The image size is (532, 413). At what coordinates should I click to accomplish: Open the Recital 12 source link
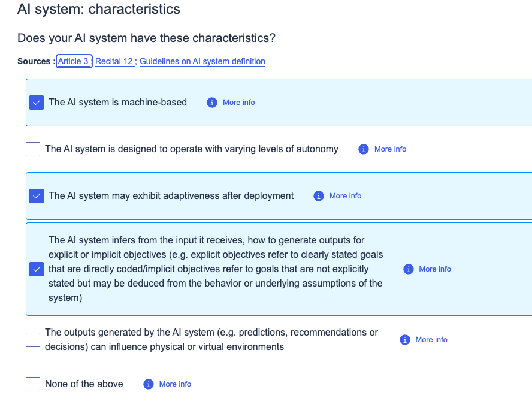pos(114,61)
